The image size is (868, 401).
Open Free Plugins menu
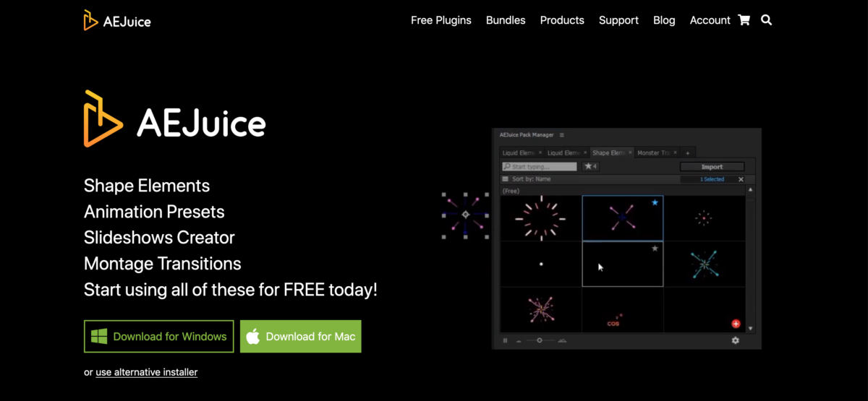point(441,20)
